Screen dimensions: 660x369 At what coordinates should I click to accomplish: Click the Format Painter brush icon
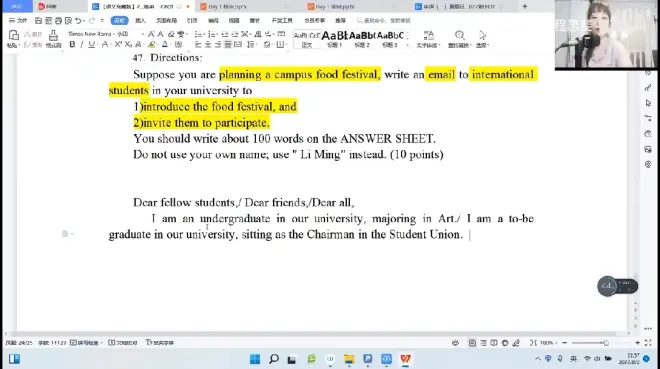tap(53, 35)
